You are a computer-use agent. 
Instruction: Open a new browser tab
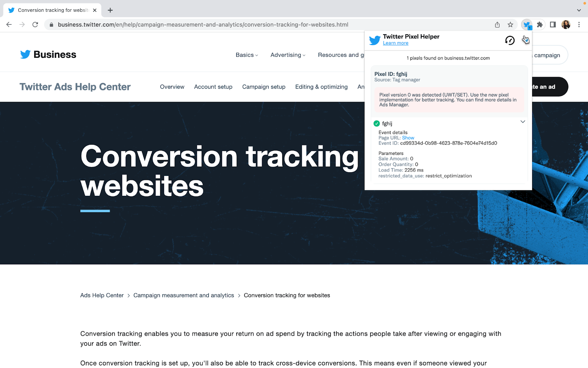(x=110, y=10)
